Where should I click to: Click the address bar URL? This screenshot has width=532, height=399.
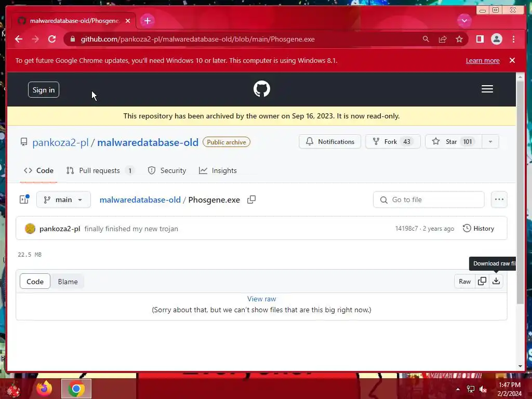pyautogui.click(x=197, y=39)
